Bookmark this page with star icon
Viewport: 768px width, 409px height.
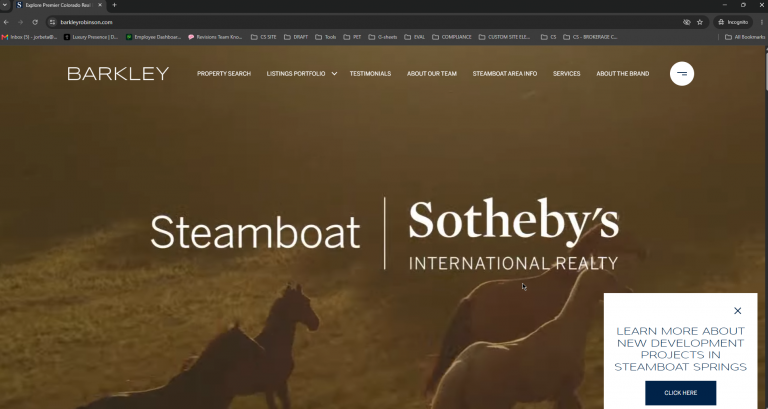(700, 22)
